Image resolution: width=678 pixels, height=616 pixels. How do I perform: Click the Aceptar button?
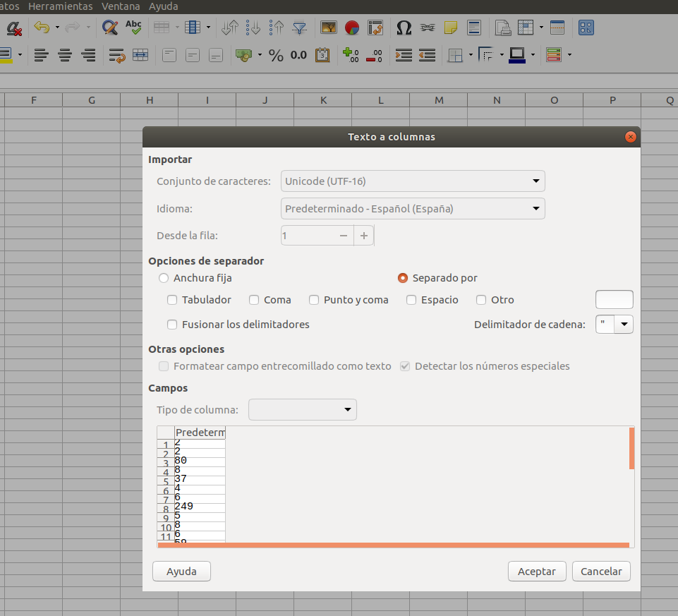pos(537,572)
